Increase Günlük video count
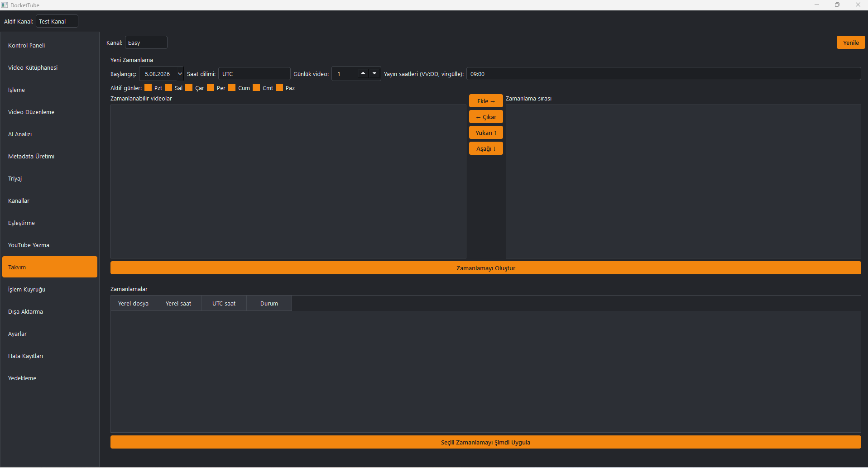The image size is (868, 468). pyautogui.click(x=363, y=73)
